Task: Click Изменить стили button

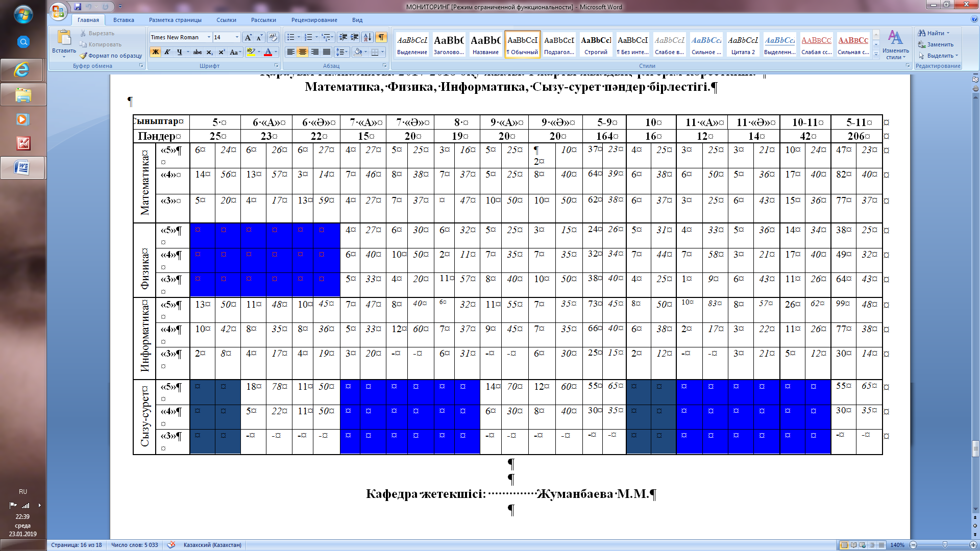Action: pos(895,45)
